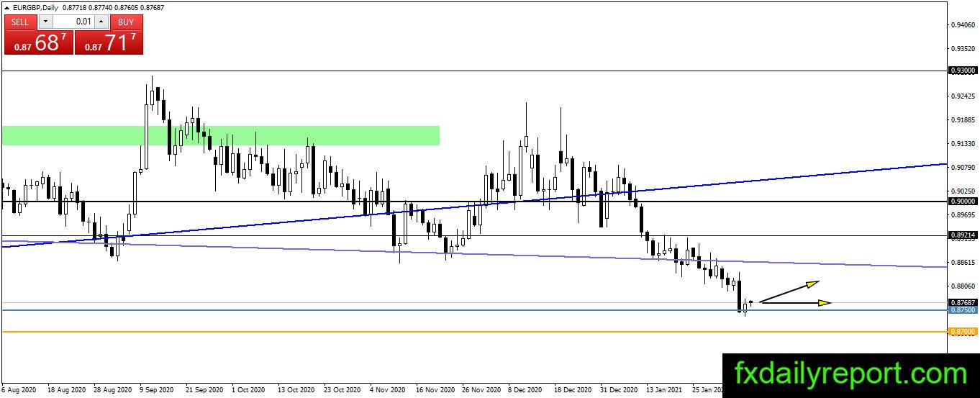Click the 13 Jan 2021 date label

[x=665, y=390]
